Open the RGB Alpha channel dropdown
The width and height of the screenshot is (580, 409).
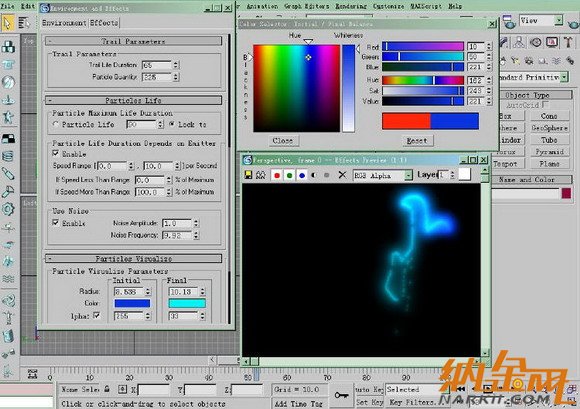click(408, 175)
